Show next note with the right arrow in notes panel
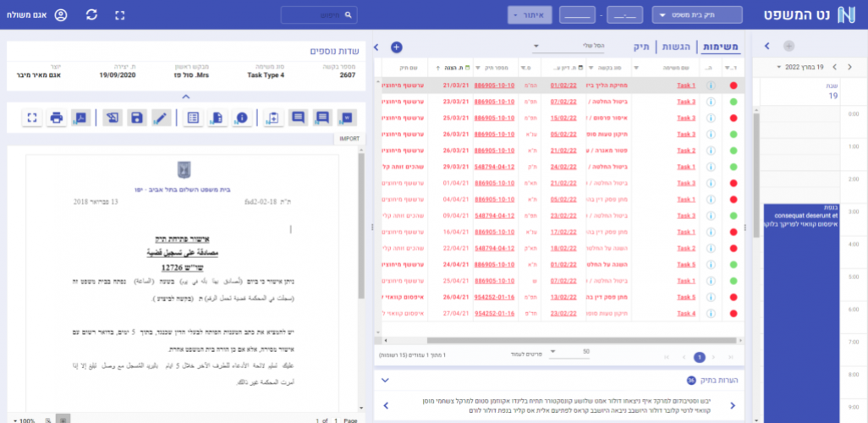The width and height of the screenshot is (868, 423). click(x=733, y=406)
